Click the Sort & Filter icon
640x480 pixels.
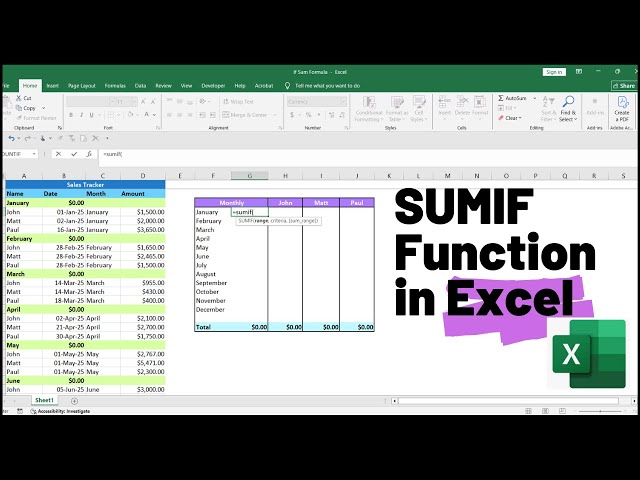click(548, 101)
